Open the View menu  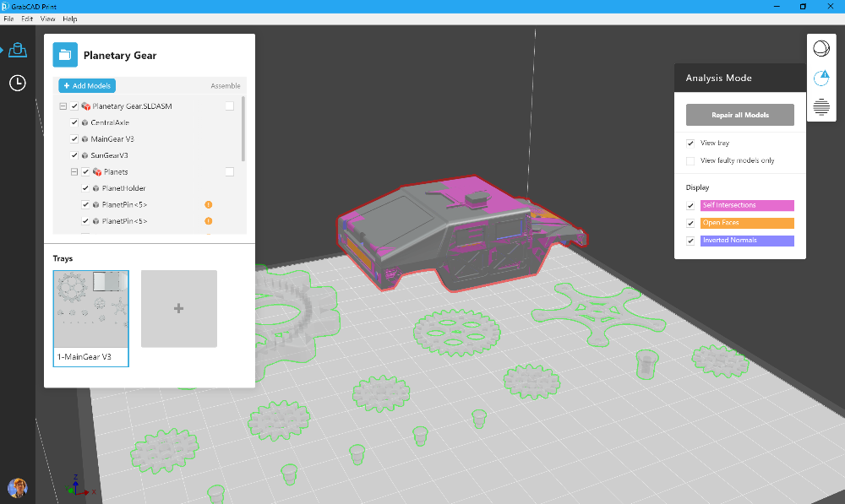click(47, 19)
